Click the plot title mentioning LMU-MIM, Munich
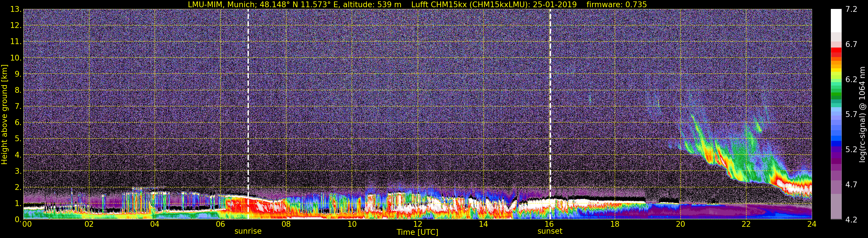The image size is (868, 238). coord(417,4)
